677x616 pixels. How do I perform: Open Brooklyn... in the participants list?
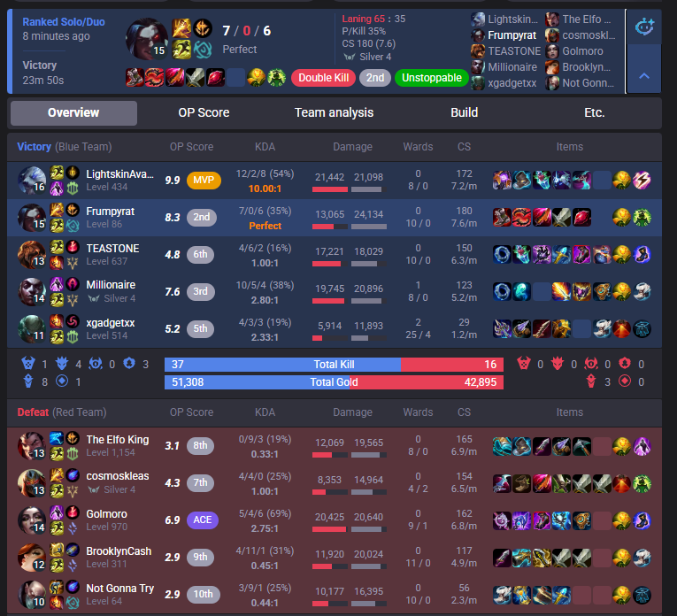click(587, 67)
